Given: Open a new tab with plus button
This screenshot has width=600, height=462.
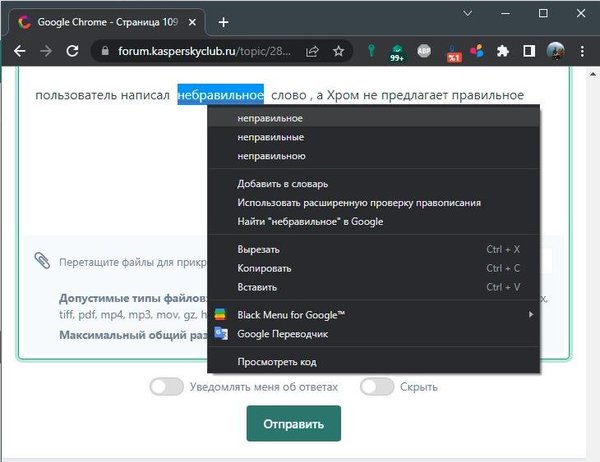Looking at the screenshot, I should 223,22.
